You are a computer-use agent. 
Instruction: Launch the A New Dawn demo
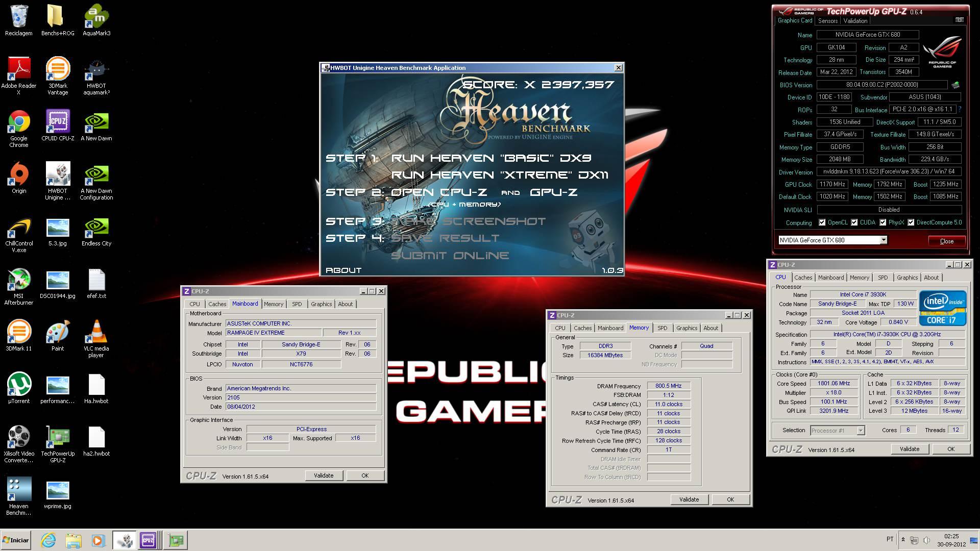tap(96, 126)
